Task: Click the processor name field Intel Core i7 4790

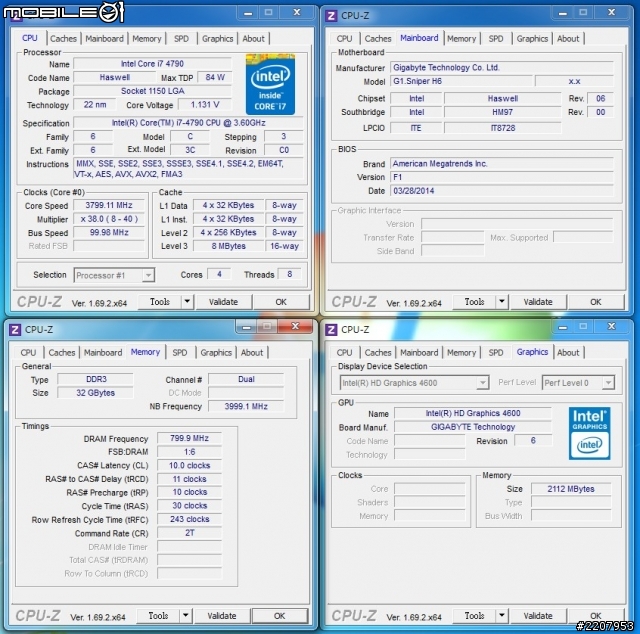Action: click(x=152, y=64)
